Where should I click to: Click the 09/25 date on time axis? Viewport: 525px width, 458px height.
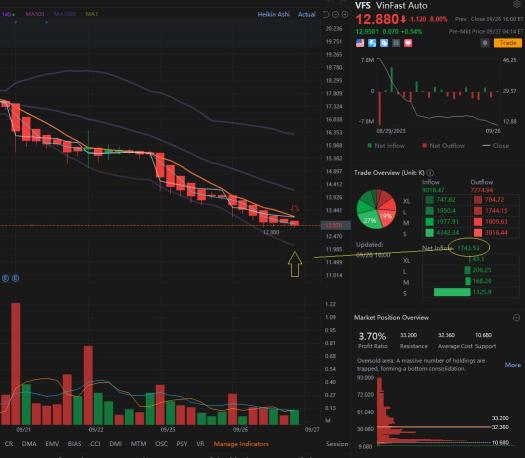click(168, 430)
